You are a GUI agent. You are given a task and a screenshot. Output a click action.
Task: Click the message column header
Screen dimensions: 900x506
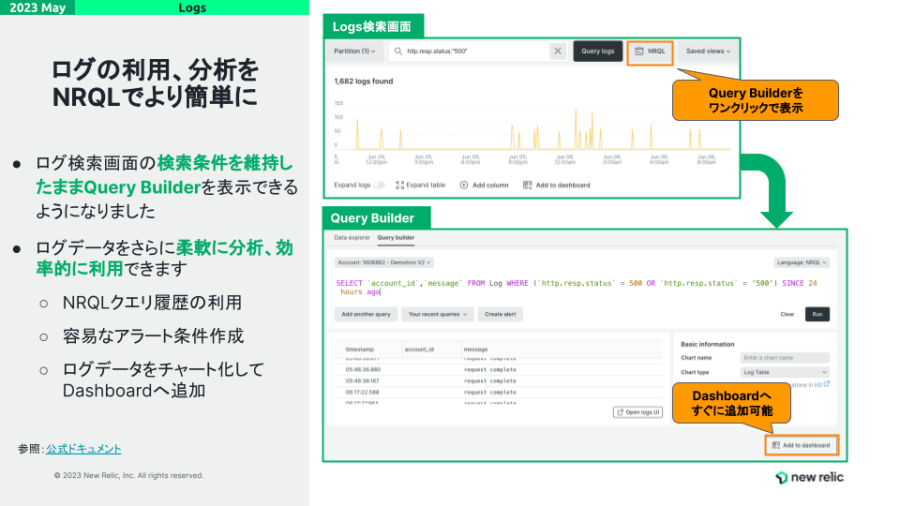475,349
